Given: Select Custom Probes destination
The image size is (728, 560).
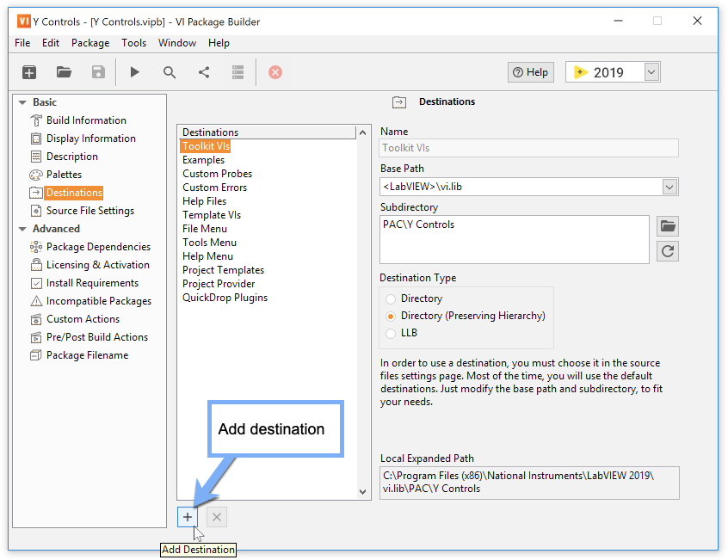Looking at the screenshot, I should click(218, 174).
